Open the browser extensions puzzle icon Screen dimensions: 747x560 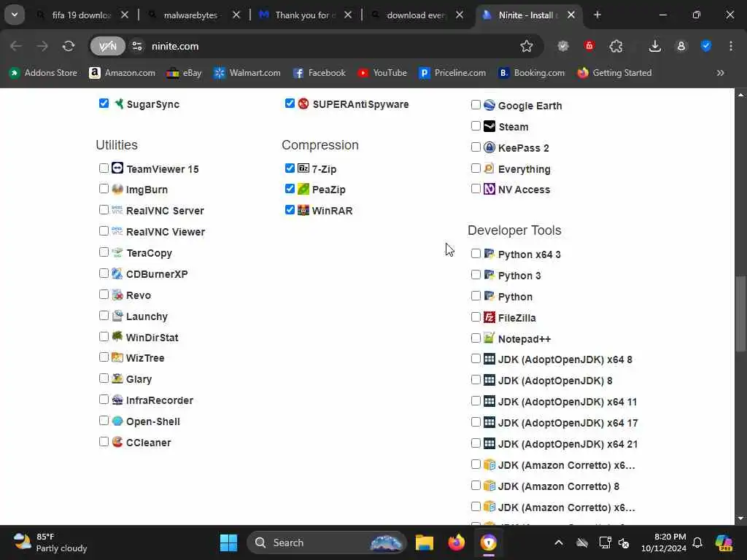(616, 46)
